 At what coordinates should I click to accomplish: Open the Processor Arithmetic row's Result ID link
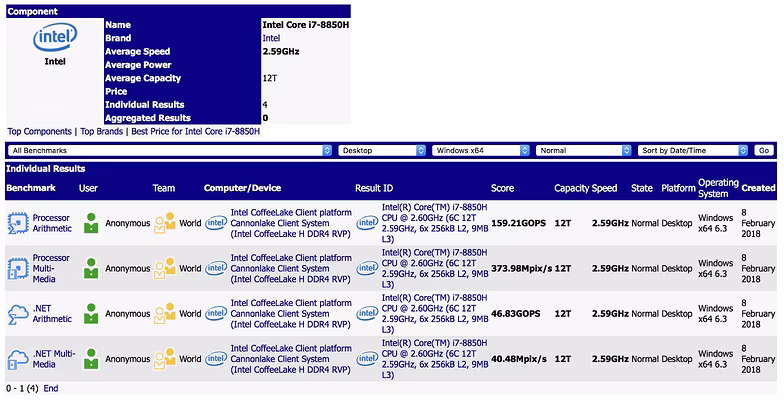pyautogui.click(x=435, y=223)
